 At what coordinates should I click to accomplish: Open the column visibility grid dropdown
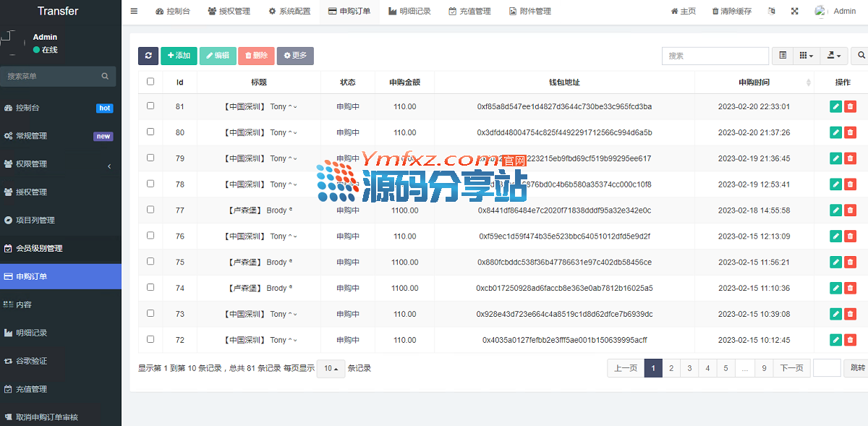(x=806, y=56)
